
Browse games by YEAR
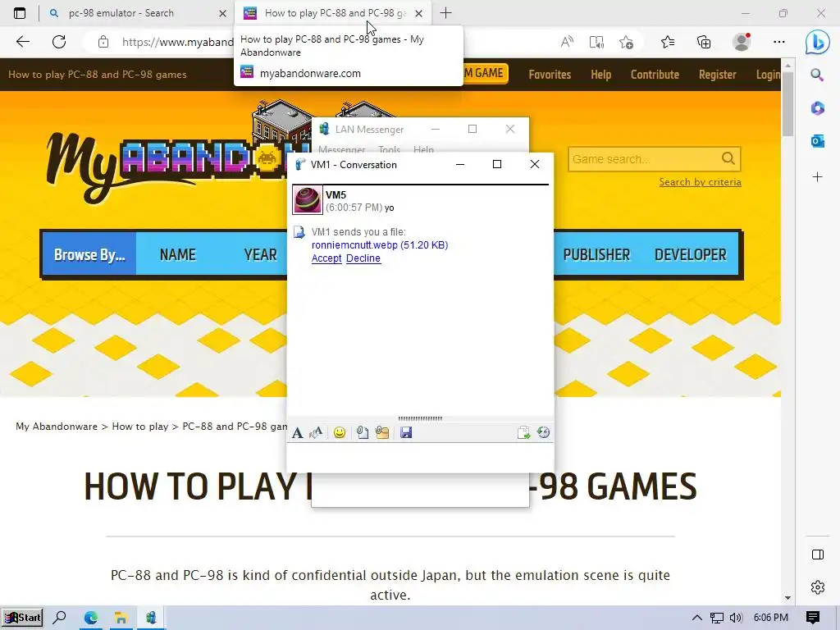[x=260, y=254]
